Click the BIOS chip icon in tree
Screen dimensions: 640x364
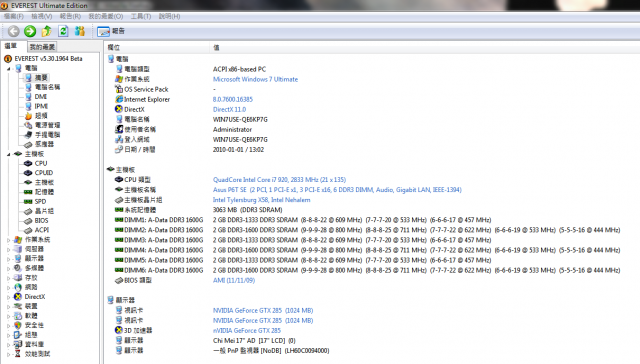28,220
